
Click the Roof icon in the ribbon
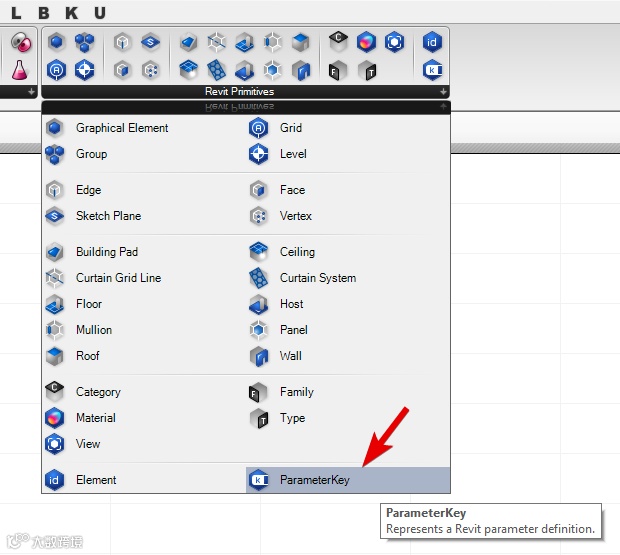click(301, 42)
